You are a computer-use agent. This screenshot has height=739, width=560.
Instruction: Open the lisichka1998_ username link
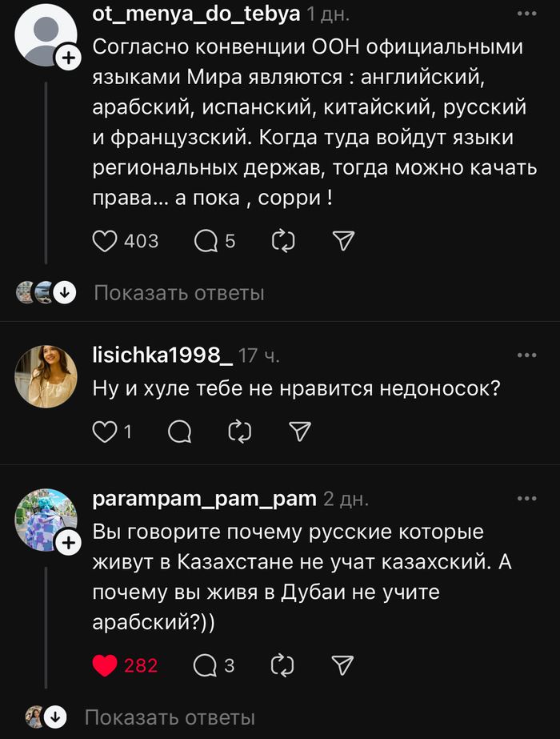tap(163, 355)
